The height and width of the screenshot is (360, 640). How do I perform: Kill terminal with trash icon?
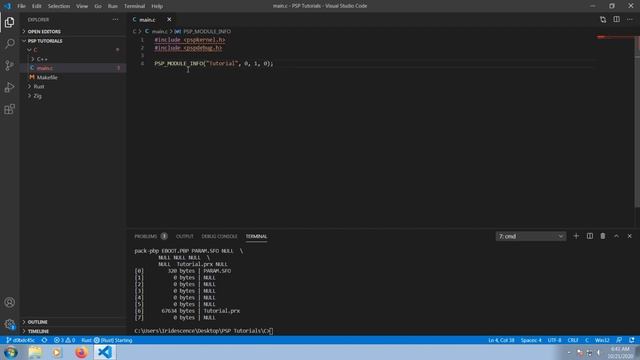click(603, 236)
